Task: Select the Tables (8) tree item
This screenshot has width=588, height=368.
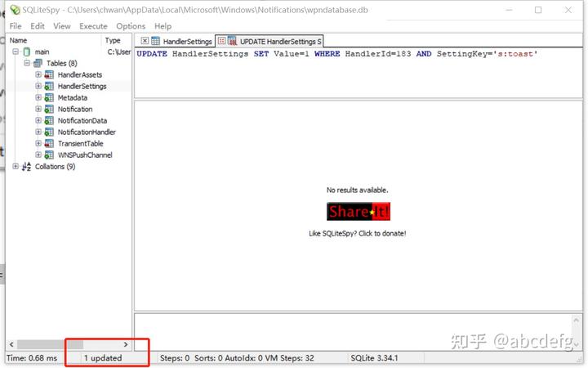Action: (x=62, y=63)
